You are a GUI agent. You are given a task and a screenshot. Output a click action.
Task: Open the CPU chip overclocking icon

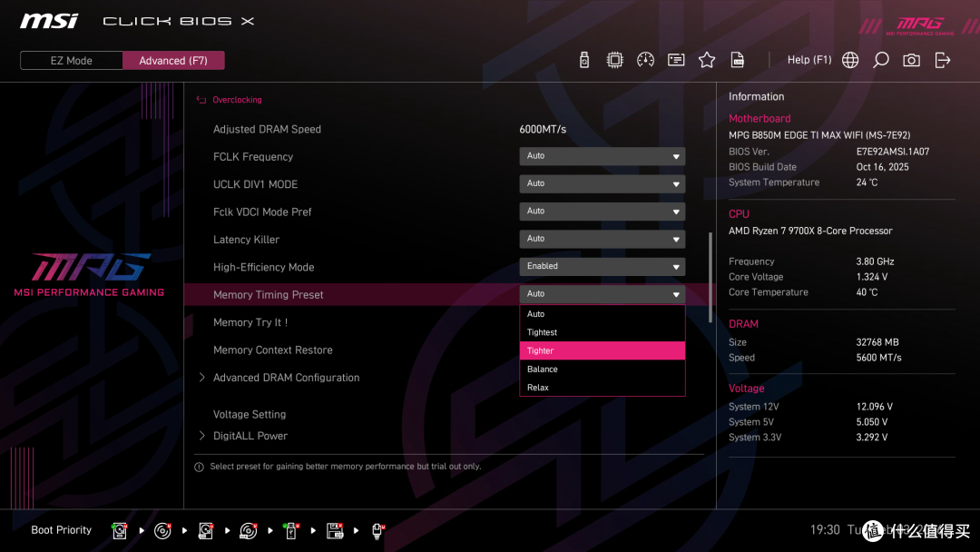tap(615, 60)
